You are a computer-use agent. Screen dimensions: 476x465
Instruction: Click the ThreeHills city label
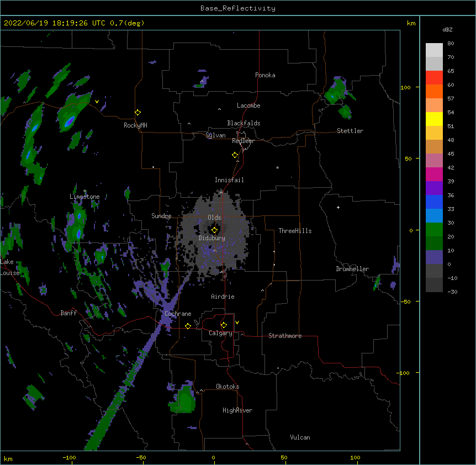coord(295,231)
